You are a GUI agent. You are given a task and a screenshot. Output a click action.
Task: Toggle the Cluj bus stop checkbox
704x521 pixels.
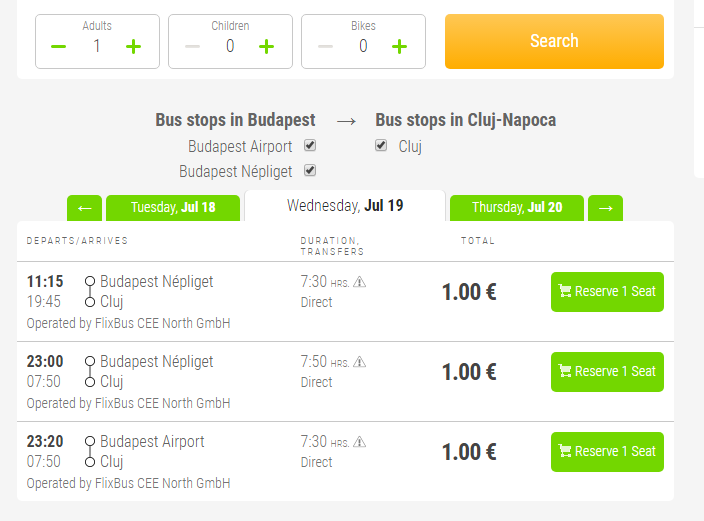coord(381,146)
